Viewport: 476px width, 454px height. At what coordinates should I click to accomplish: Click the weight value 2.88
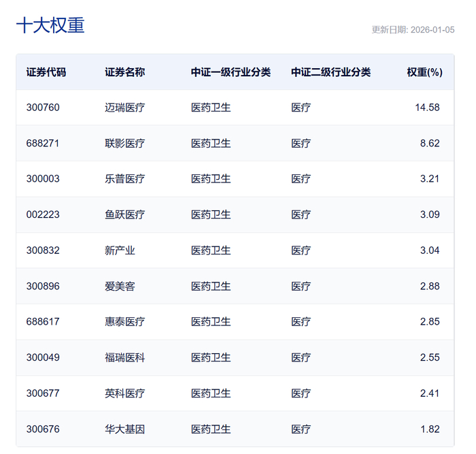click(430, 287)
